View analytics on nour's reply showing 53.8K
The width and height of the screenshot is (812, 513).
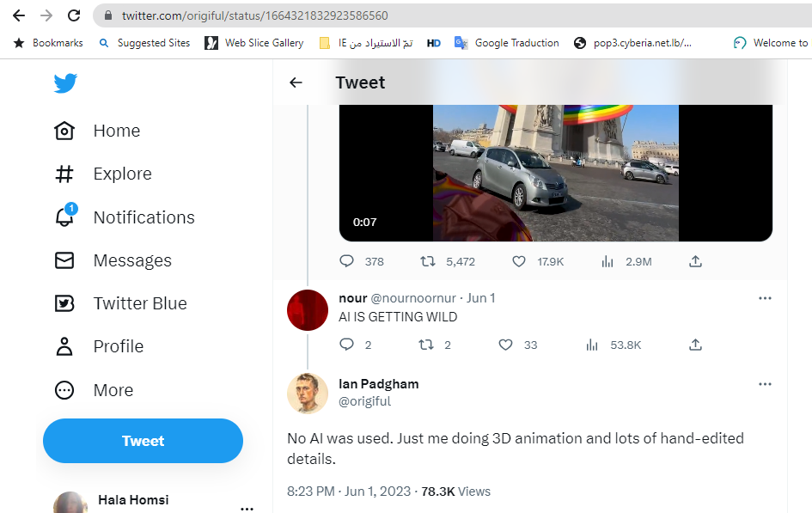[592, 345]
